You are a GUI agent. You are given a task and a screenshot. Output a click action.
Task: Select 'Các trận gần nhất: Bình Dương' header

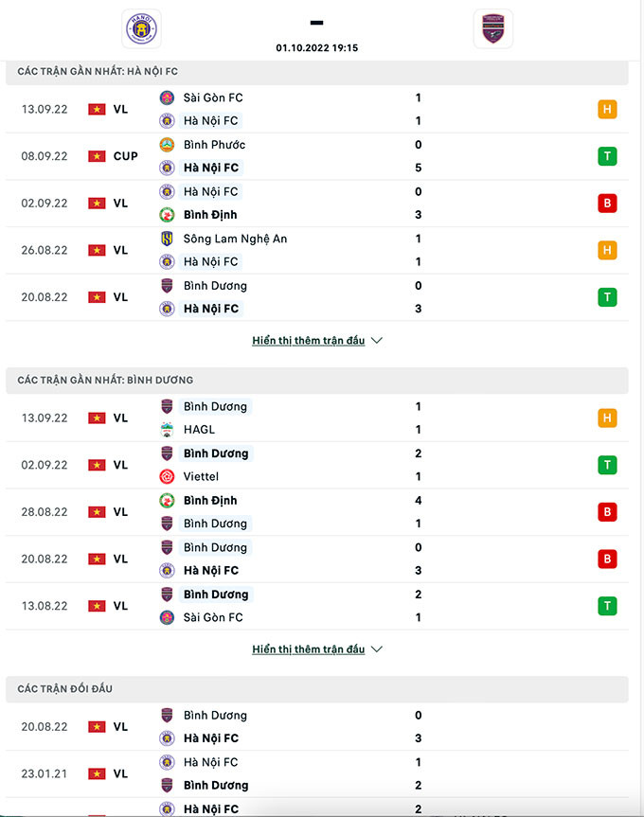tap(105, 381)
